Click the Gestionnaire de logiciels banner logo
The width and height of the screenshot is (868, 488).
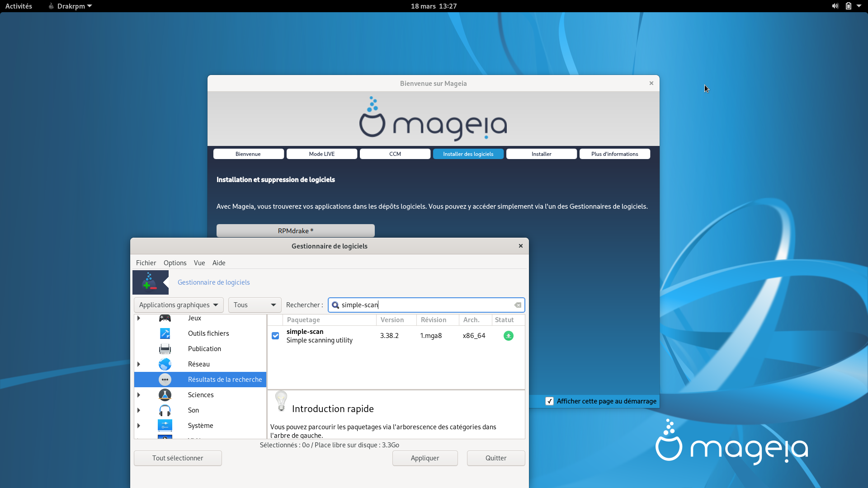tap(151, 282)
